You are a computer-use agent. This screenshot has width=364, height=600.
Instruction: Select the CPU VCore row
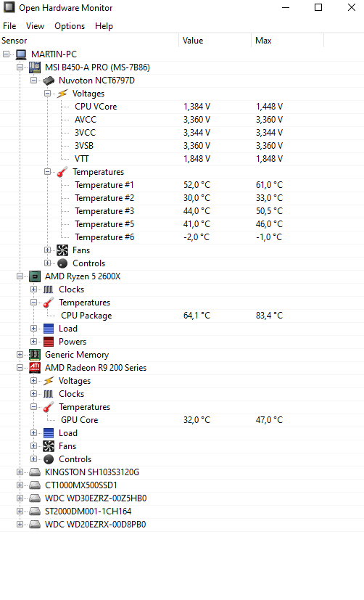(x=182, y=107)
